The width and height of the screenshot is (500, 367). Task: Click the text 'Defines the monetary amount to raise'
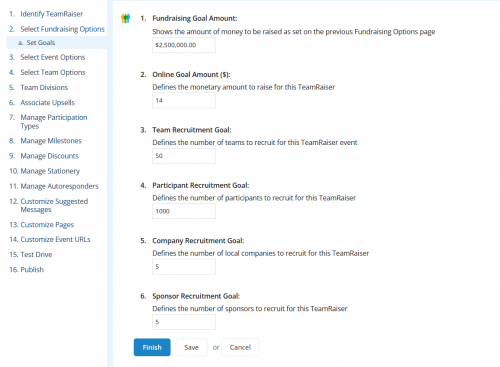[x=212, y=87]
